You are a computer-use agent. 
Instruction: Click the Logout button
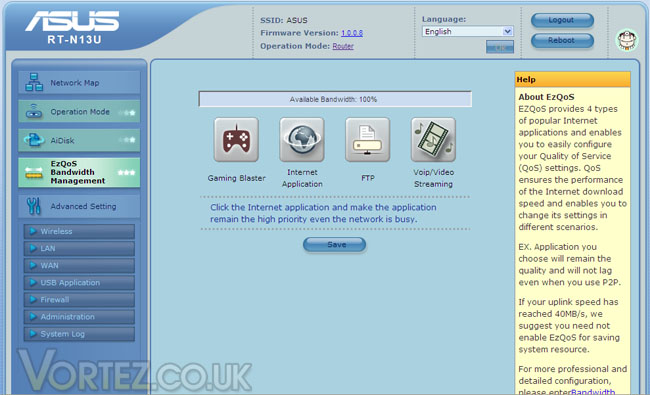562,20
